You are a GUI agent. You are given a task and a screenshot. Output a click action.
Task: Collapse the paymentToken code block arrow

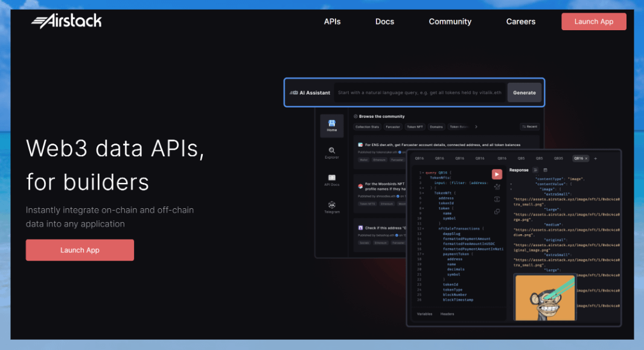click(423, 254)
